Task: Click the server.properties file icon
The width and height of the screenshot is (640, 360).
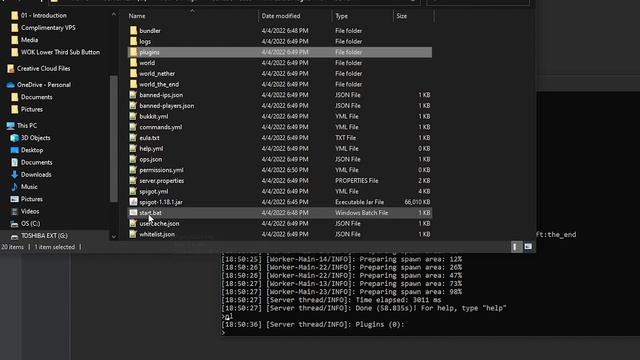Action: 133,180
